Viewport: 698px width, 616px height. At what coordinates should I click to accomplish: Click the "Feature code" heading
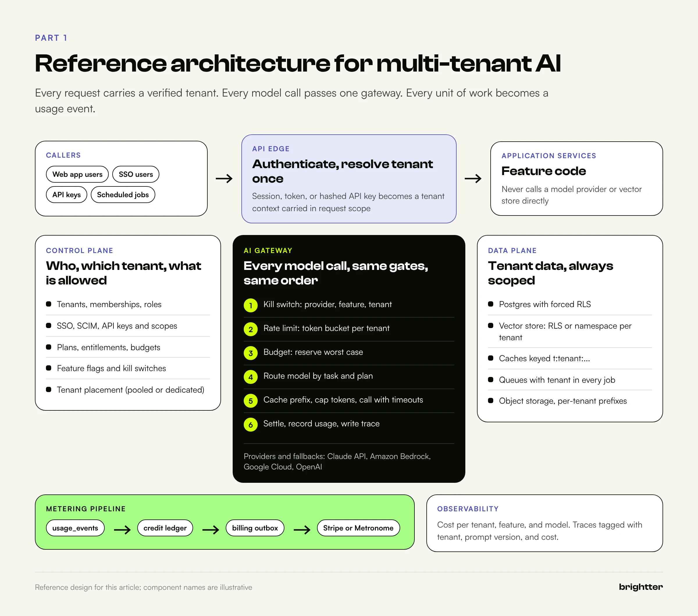pos(544,171)
